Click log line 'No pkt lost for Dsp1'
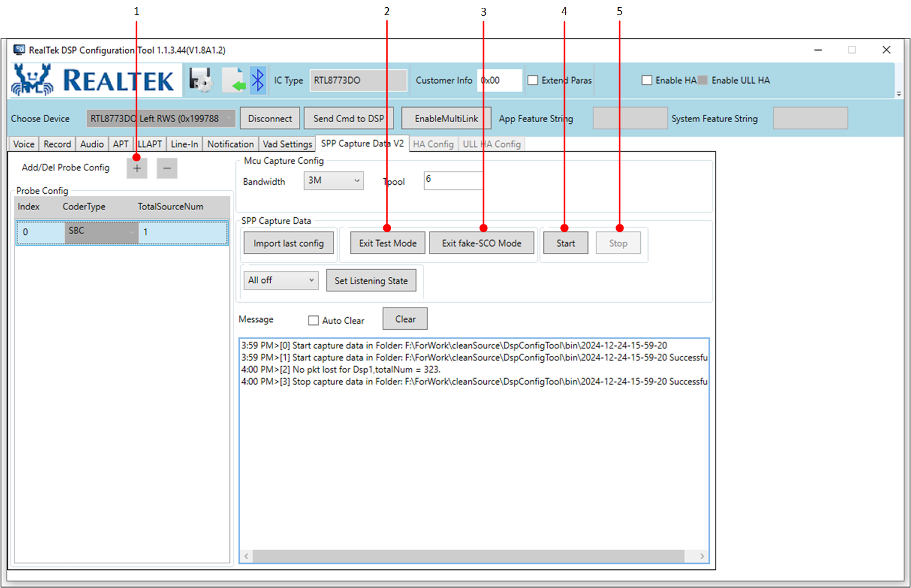This screenshot has width=911, height=588. (341, 370)
